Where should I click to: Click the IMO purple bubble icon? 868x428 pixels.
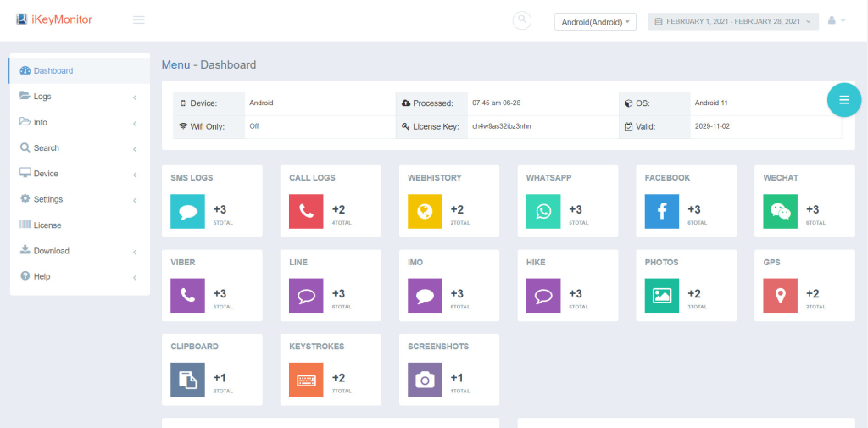[x=426, y=296]
